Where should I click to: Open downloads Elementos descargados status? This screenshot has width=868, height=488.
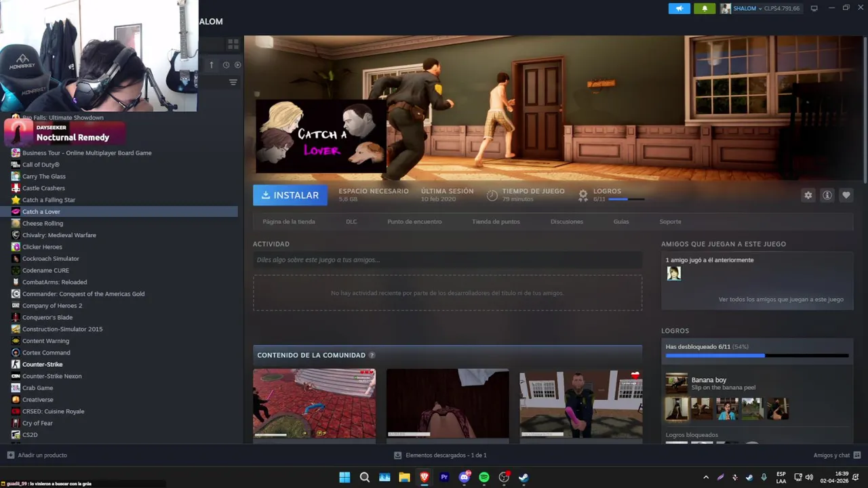coord(441,455)
